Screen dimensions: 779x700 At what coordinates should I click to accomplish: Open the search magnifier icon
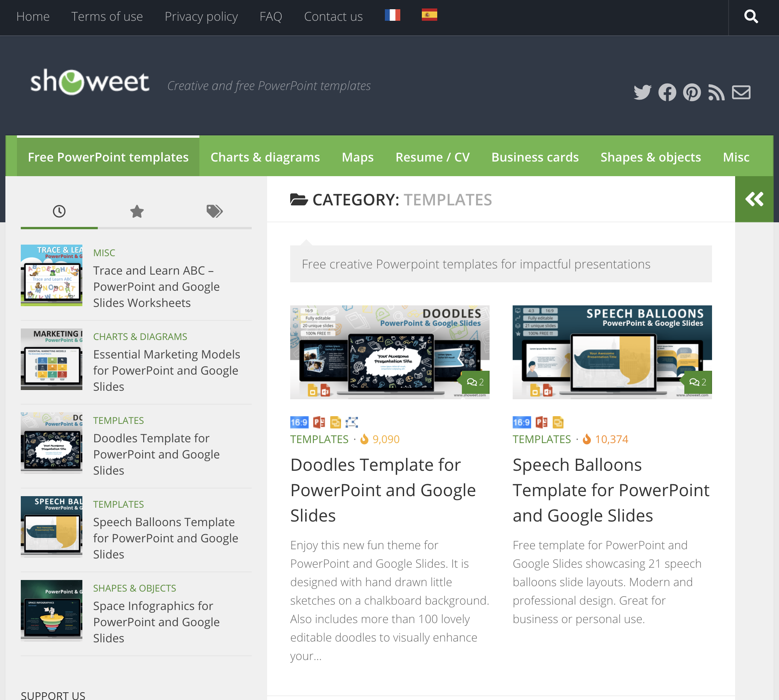click(751, 17)
